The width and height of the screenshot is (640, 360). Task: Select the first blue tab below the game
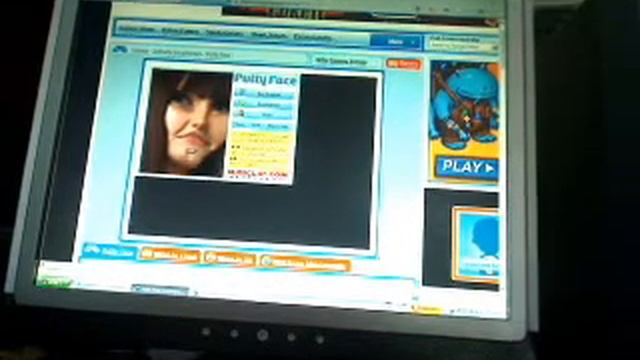(109, 252)
